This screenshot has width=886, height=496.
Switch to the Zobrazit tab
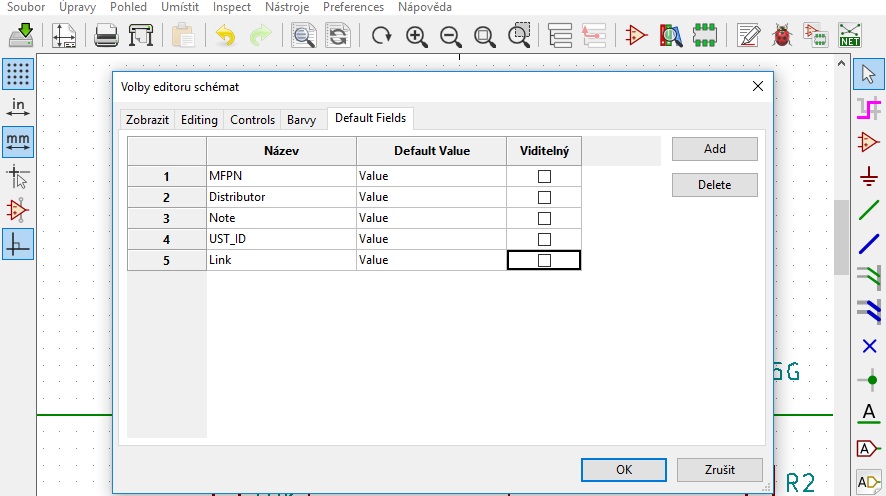click(147, 120)
